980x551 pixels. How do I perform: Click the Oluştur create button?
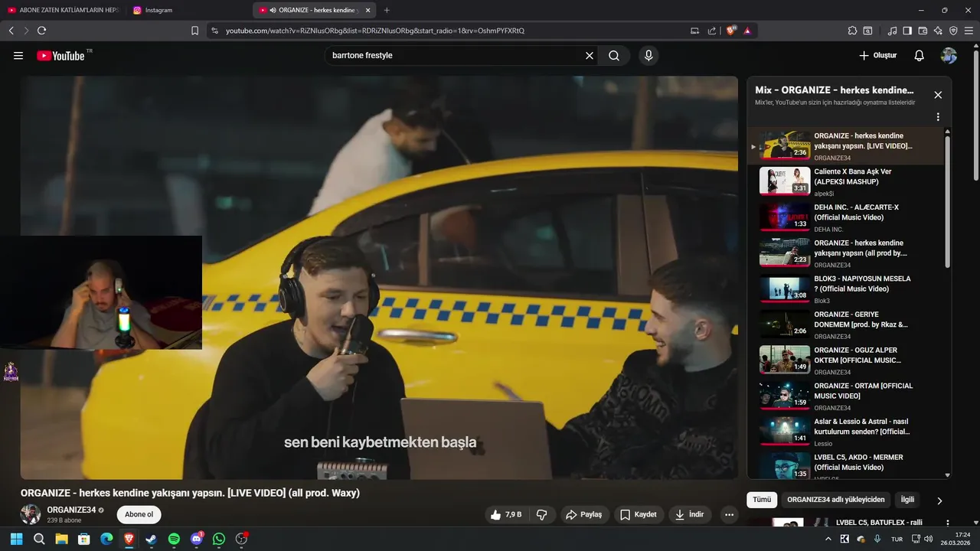click(877, 56)
